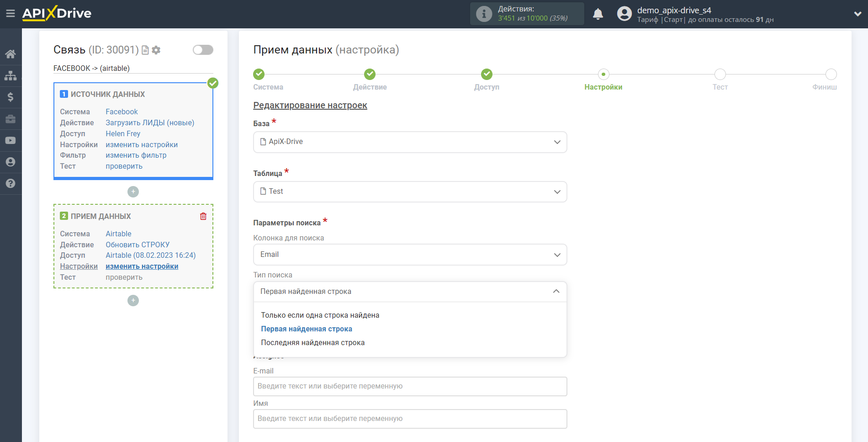Click the user avatar icon
This screenshot has height=442, width=868.
coord(624,14)
